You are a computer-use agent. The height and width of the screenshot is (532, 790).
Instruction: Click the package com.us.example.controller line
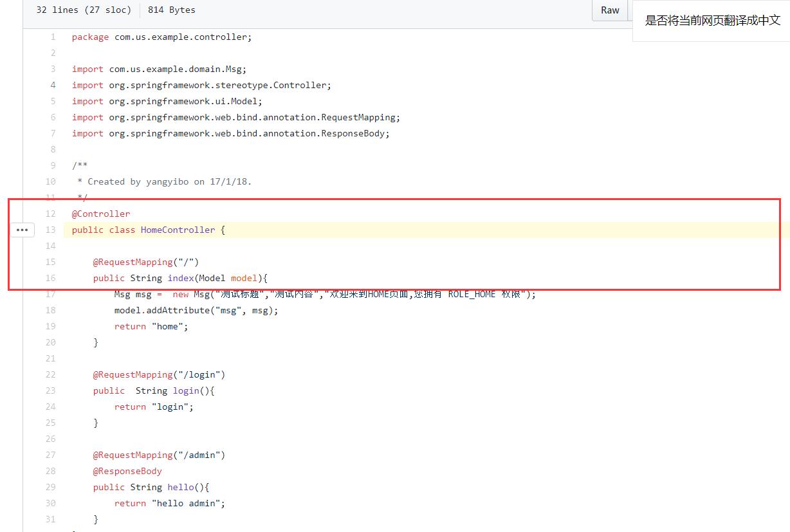(161, 37)
